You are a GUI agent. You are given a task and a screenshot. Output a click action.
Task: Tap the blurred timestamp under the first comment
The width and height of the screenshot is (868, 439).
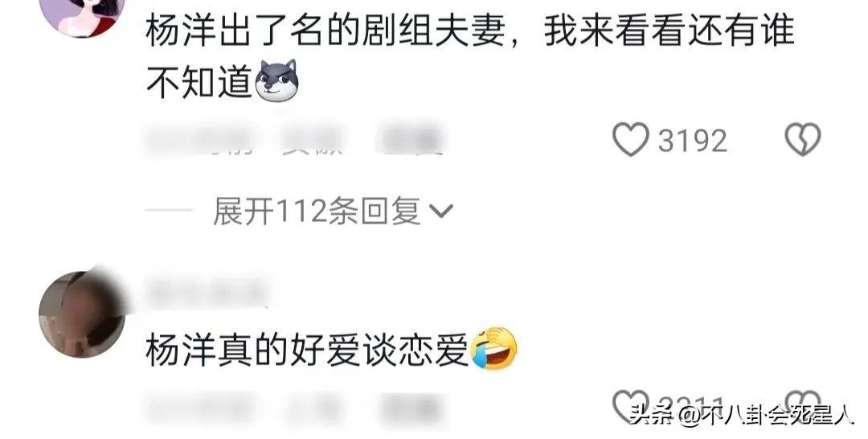[x=199, y=139]
